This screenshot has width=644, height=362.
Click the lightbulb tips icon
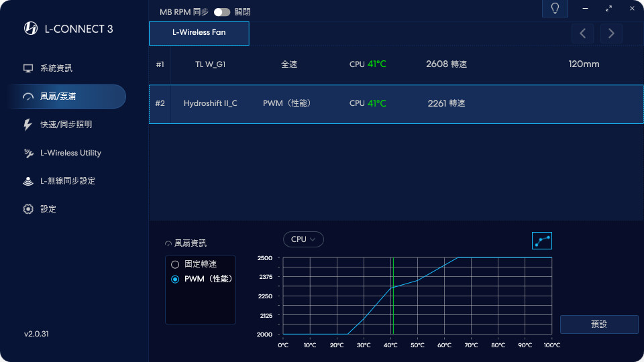pos(555,9)
